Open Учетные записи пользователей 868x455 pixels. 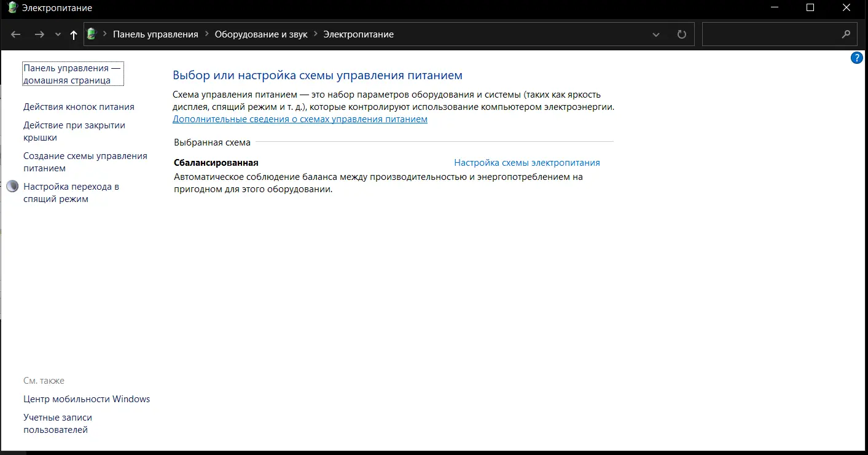[x=58, y=424]
